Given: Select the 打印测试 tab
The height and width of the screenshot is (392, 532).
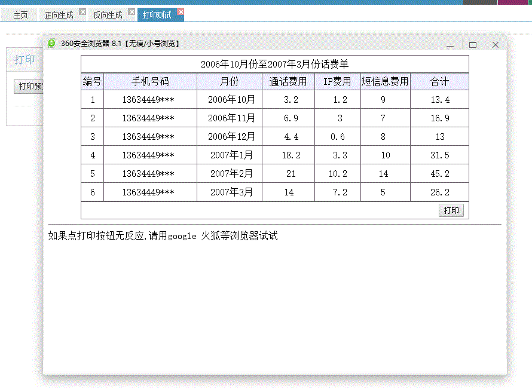Looking at the screenshot, I should [x=157, y=15].
